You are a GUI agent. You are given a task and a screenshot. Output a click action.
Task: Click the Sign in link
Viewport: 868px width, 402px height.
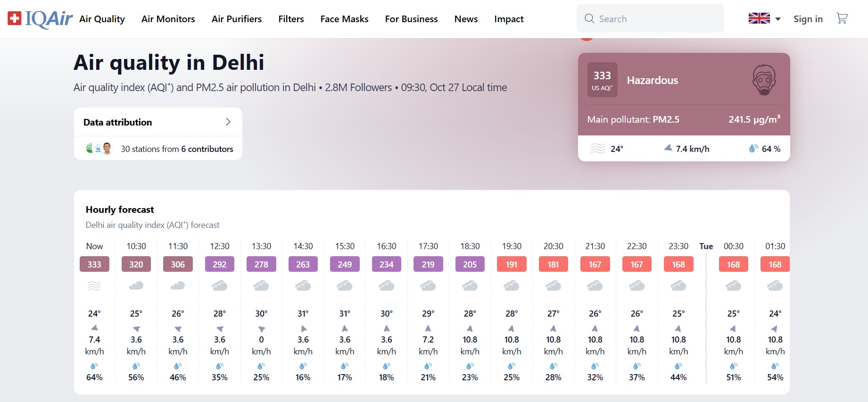[x=808, y=19]
